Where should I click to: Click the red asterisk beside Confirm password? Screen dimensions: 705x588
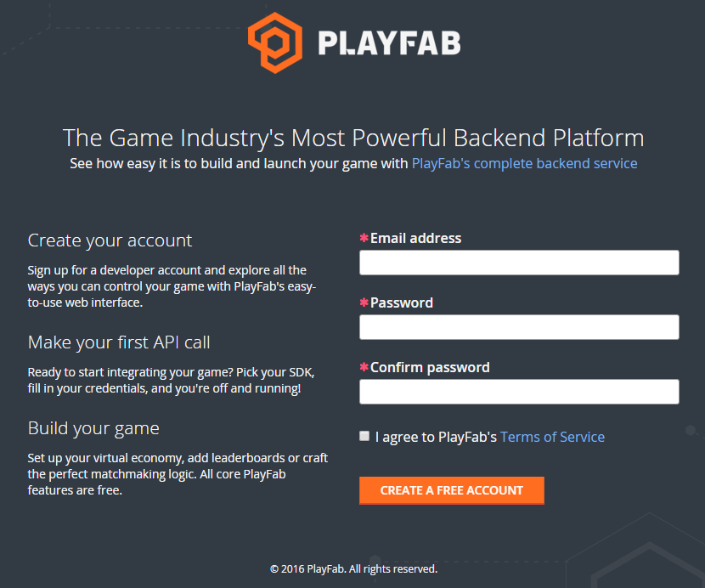(x=364, y=367)
